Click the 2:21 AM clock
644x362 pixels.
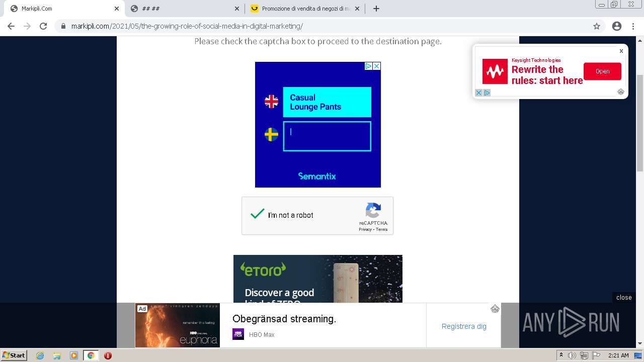[x=618, y=355]
